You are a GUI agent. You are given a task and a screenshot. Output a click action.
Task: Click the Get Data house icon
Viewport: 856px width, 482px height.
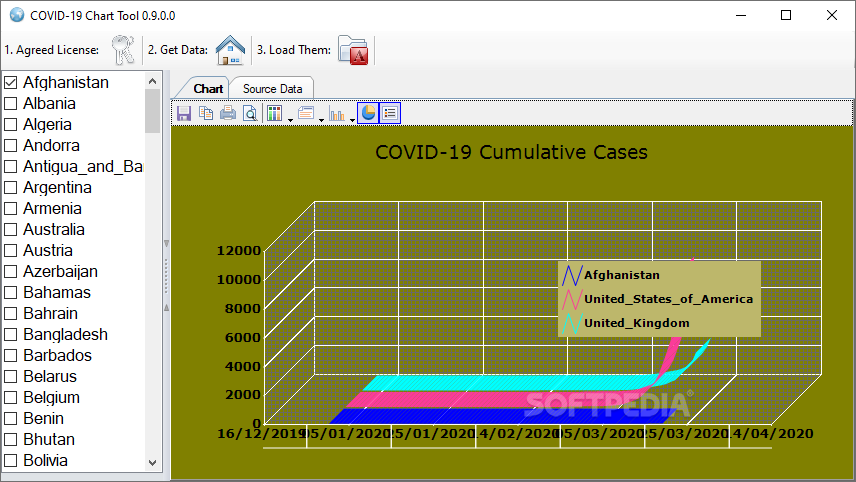point(230,50)
